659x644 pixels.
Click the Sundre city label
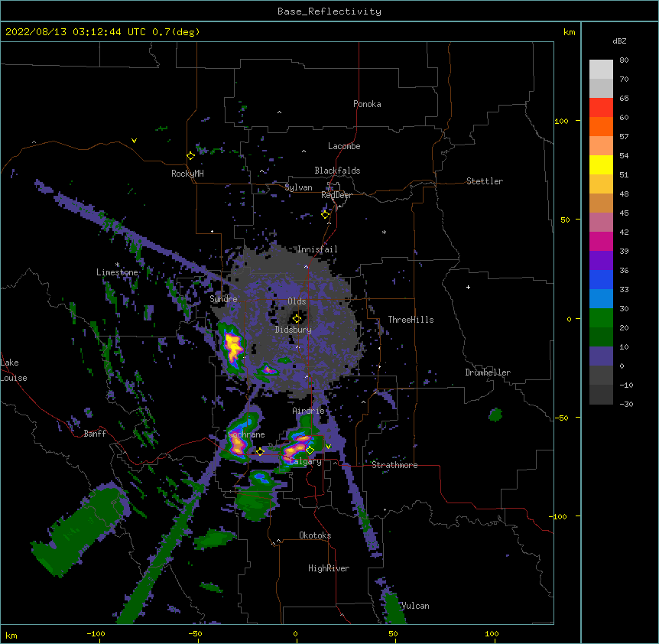tap(223, 299)
